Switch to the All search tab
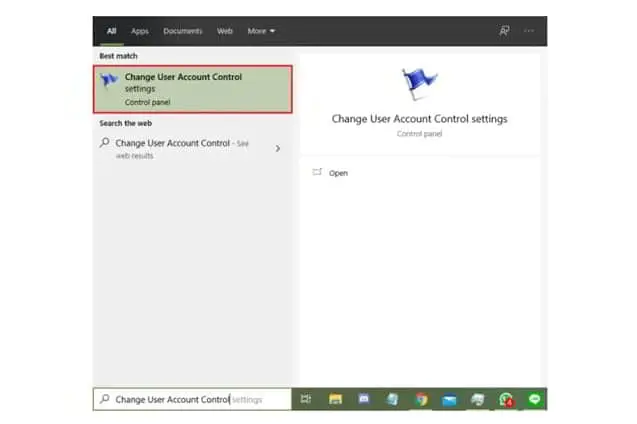This screenshot has height=424, width=637. click(x=111, y=31)
